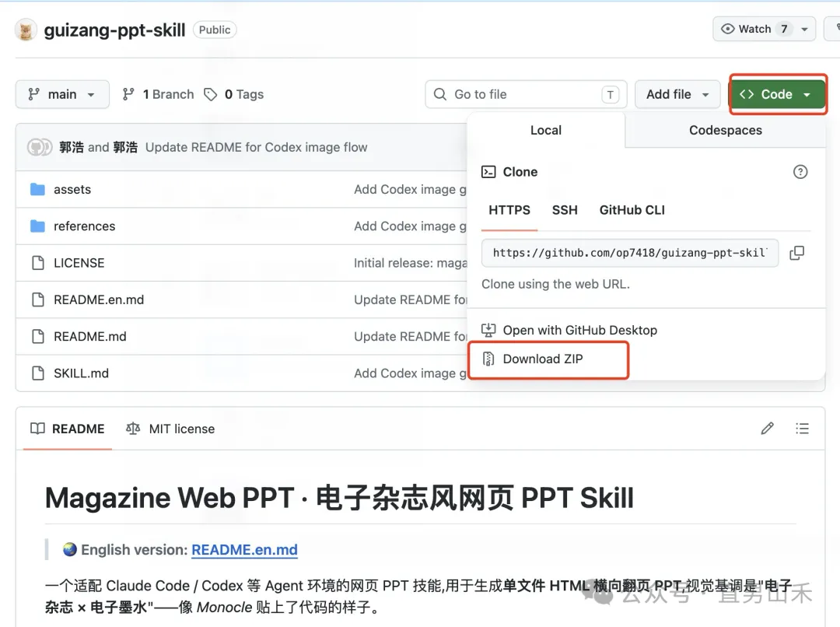840x627 pixels.
Task: Click the 'Clone using the web URL.' text
Action: 555,284
